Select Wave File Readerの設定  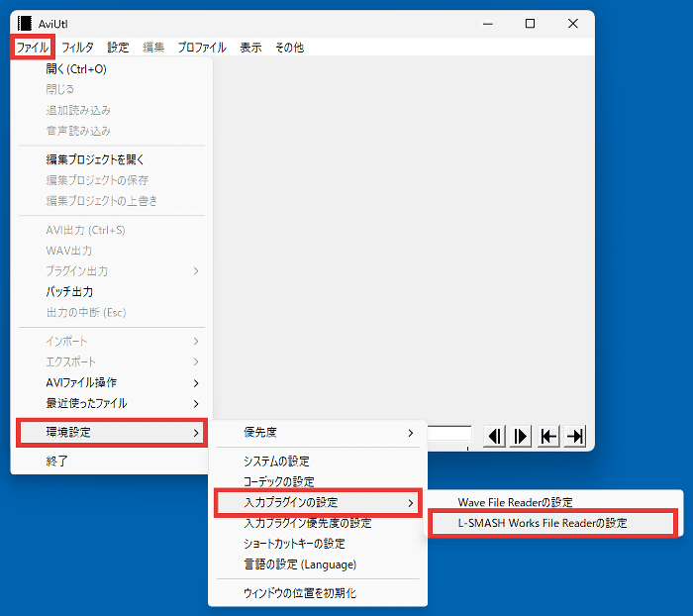point(515,502)
